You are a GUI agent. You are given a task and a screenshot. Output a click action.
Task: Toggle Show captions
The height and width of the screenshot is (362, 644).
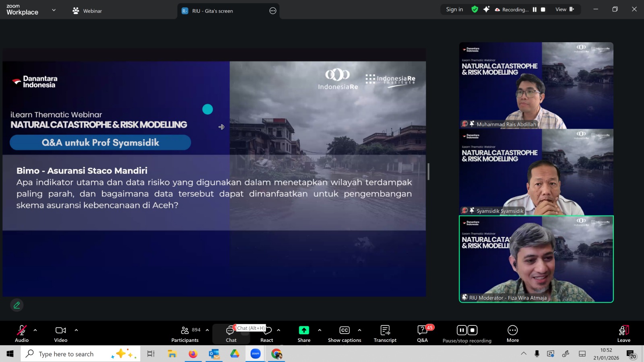coord(345,334)
